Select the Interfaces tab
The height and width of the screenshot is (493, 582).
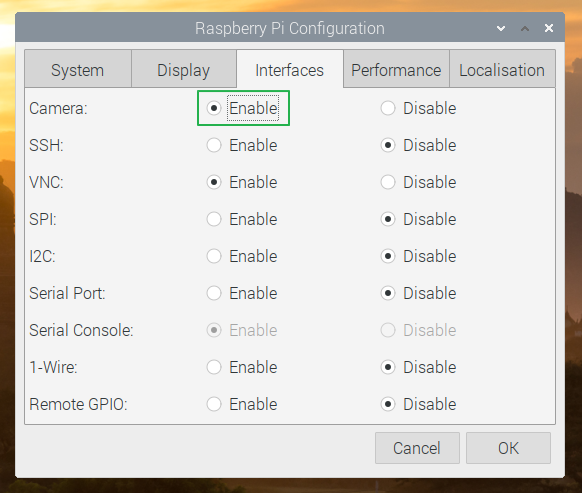[290, 70]
